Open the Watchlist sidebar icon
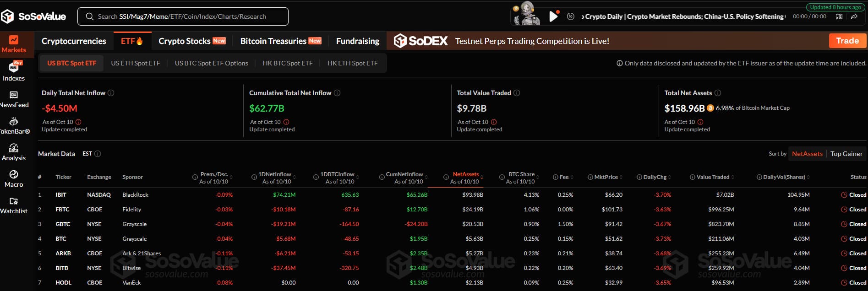Image resolution: width=868 pixels, height=291 pixels. pos(14,201)
